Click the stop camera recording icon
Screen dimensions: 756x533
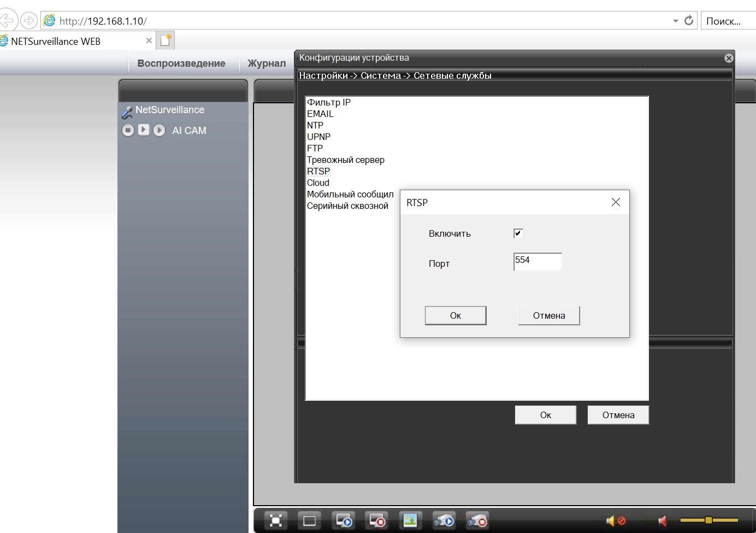pos(477,521)
